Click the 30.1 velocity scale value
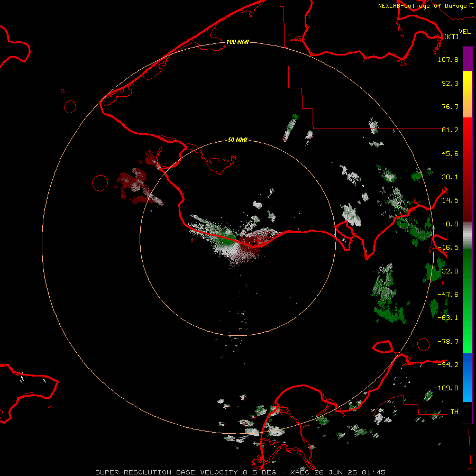This screenshot has width=476, height=476. click(450, 177)
